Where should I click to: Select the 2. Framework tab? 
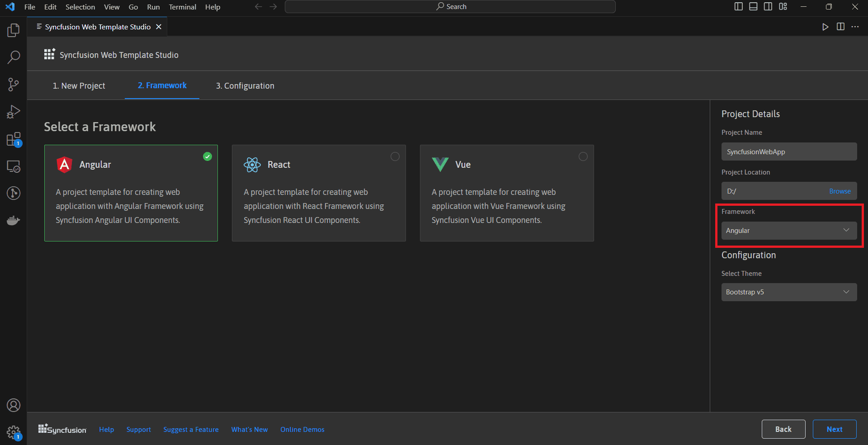(x=162, y=85)
